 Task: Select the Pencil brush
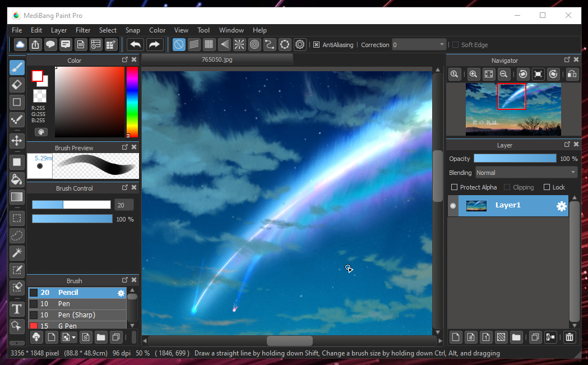77,293
